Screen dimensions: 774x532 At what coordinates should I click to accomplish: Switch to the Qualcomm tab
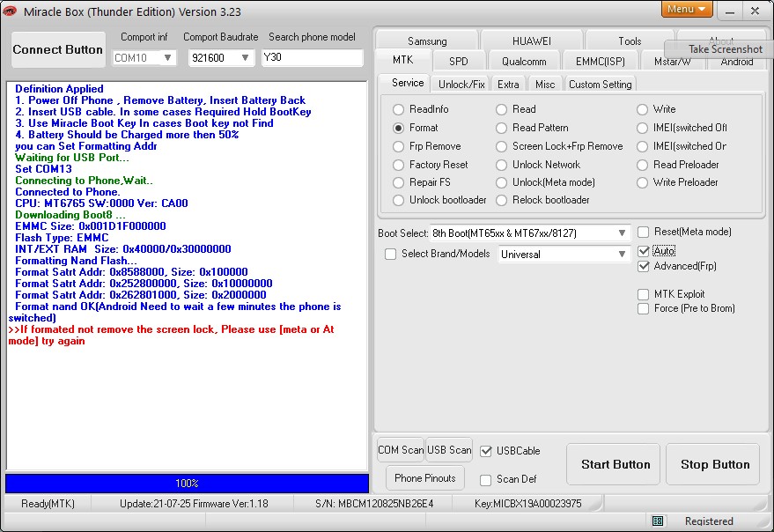pyautogui.click(x=524, y=62)
